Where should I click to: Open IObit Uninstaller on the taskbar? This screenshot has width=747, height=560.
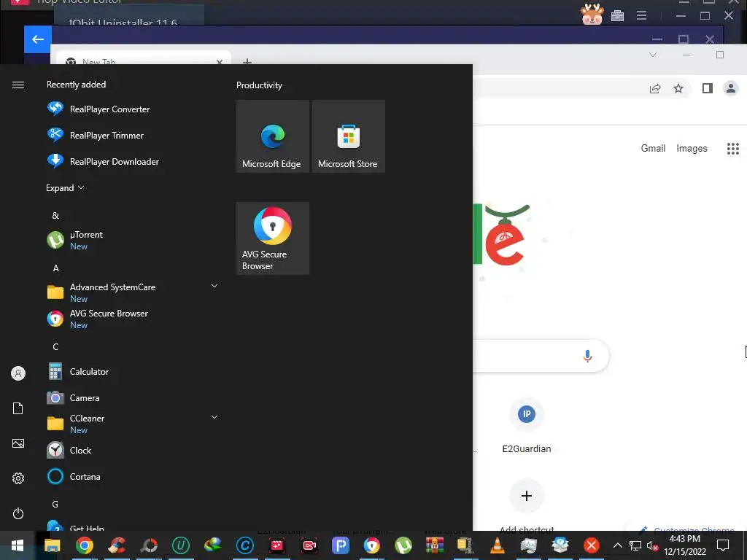181,545
